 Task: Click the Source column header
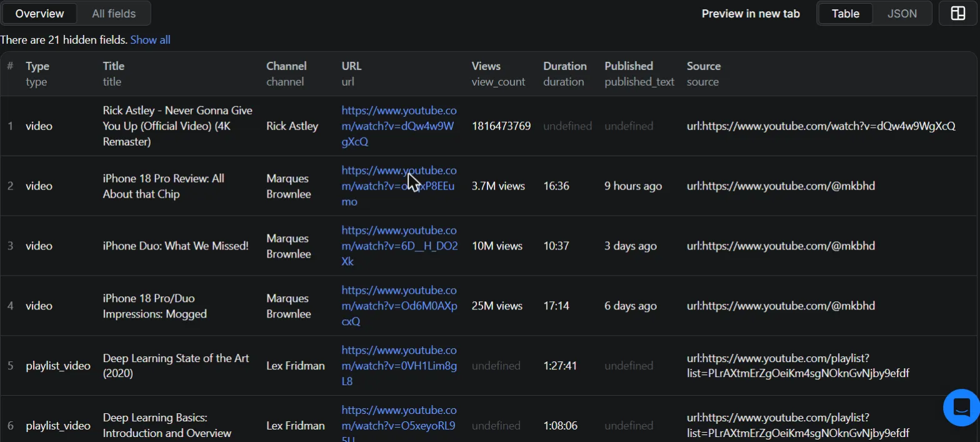[704, 66]
